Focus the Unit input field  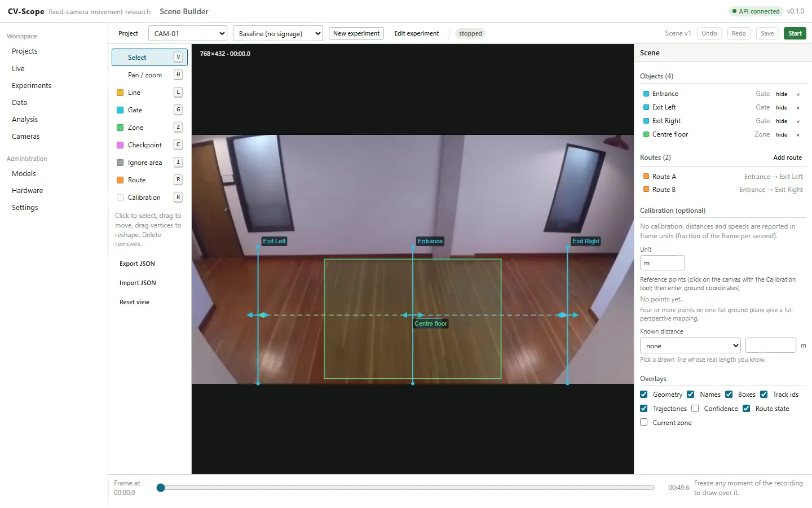pyautogui.click(x=663, y=263)
